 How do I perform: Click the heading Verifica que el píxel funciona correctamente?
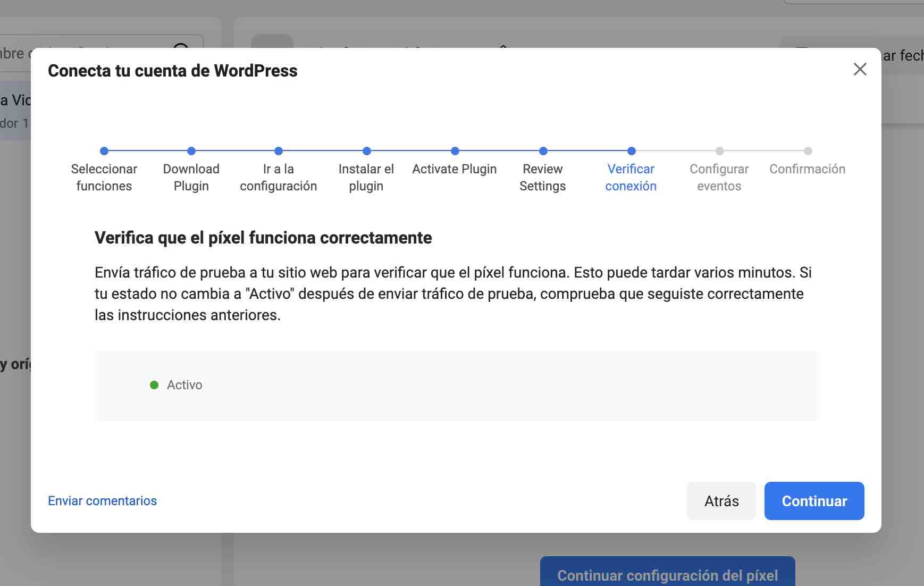263,238
